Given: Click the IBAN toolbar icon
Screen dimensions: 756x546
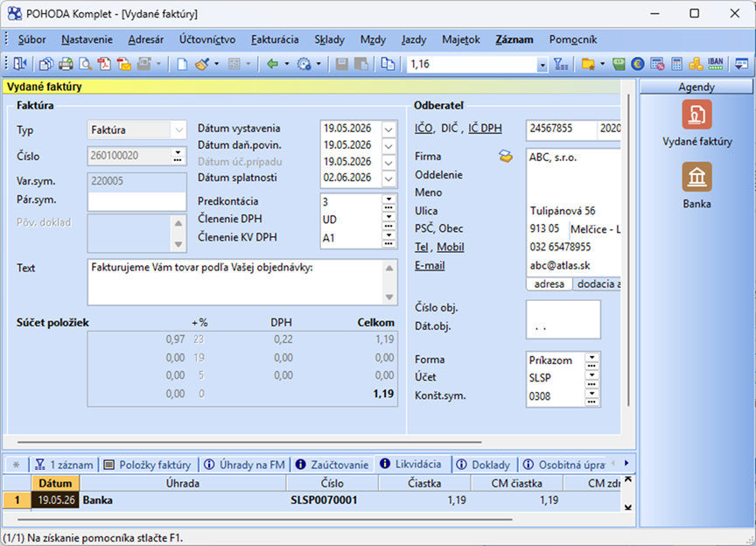Looking at the screenshot, I should 716,64.
